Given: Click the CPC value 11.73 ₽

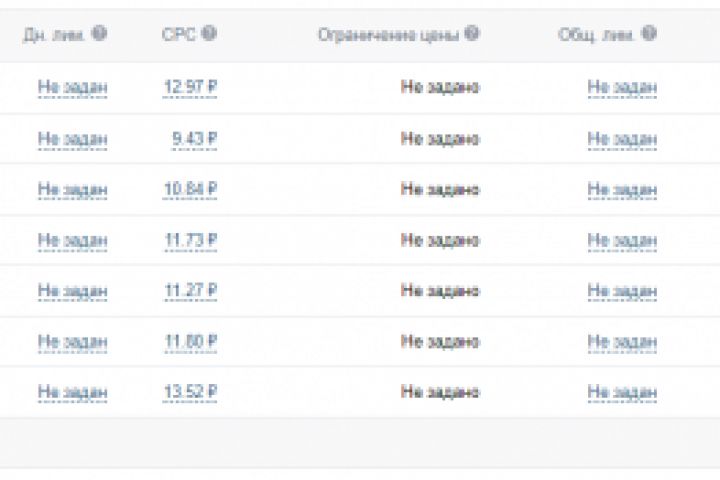Looking at the screenshot, I should 190,241.
